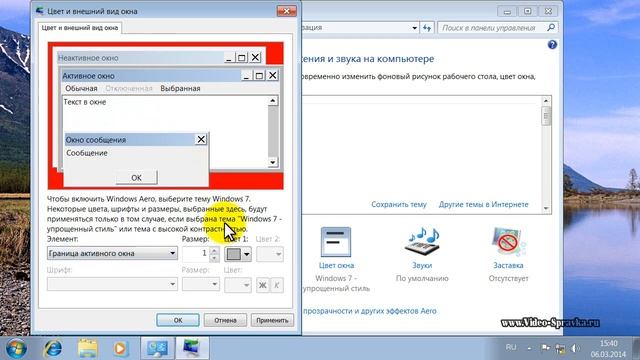Click the Текст в окне preview text
Viewport: 640px width, 360px height.
click(x=85, y=102)
